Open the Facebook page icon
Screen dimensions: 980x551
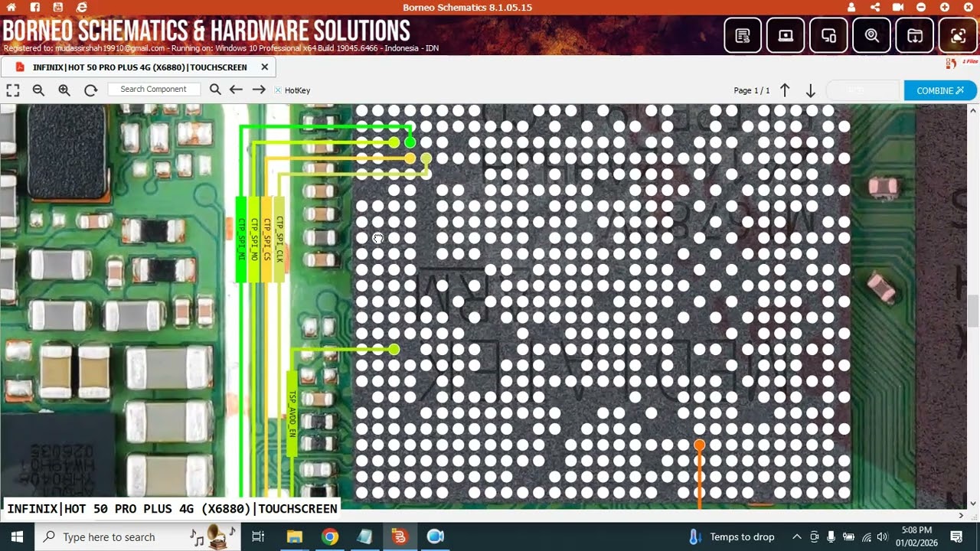tap(36, 7)
